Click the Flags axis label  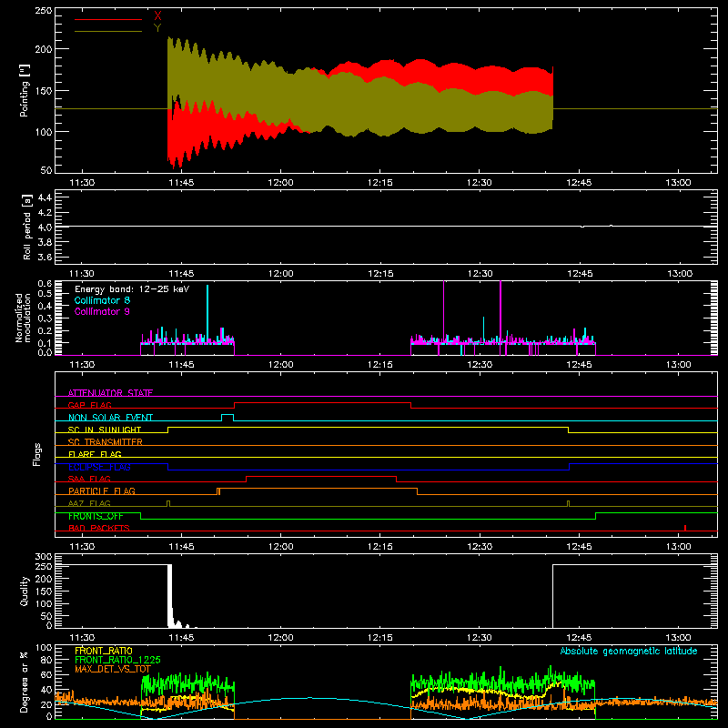click(x=36, y=454)
